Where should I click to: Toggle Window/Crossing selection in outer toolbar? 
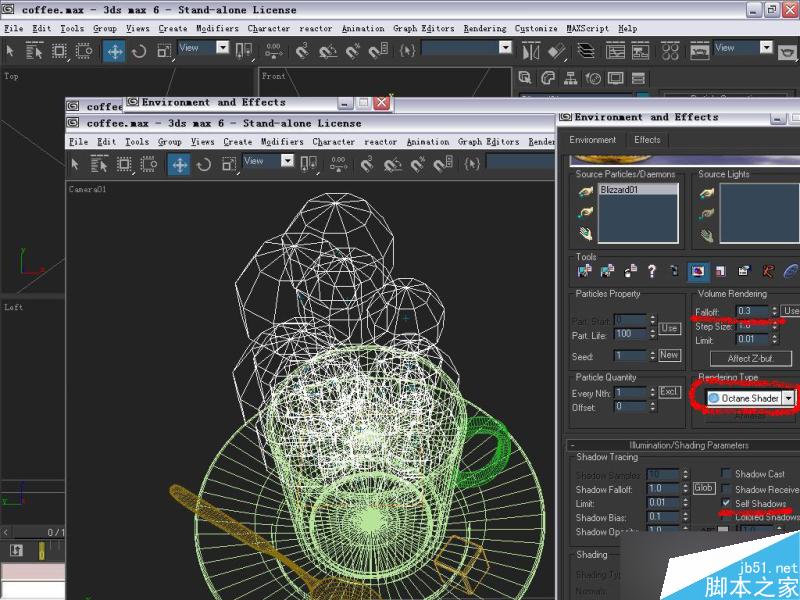click(x=84, y=51)
